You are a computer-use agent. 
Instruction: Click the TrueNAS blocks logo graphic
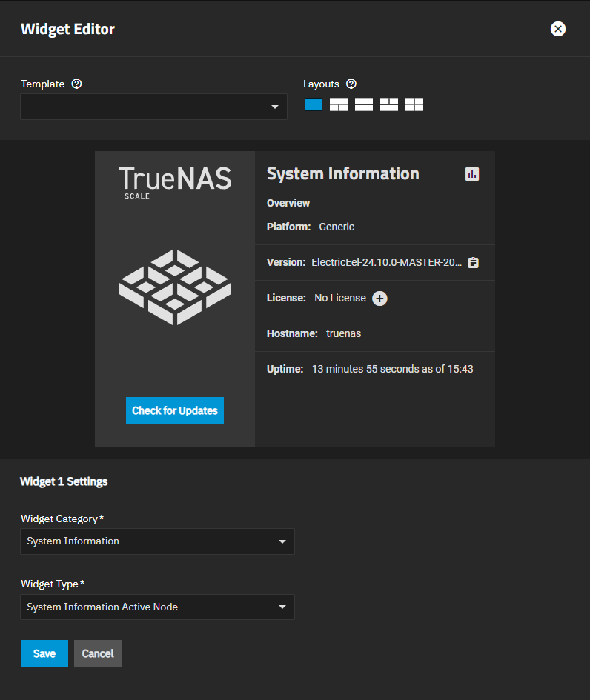point(175,287)
